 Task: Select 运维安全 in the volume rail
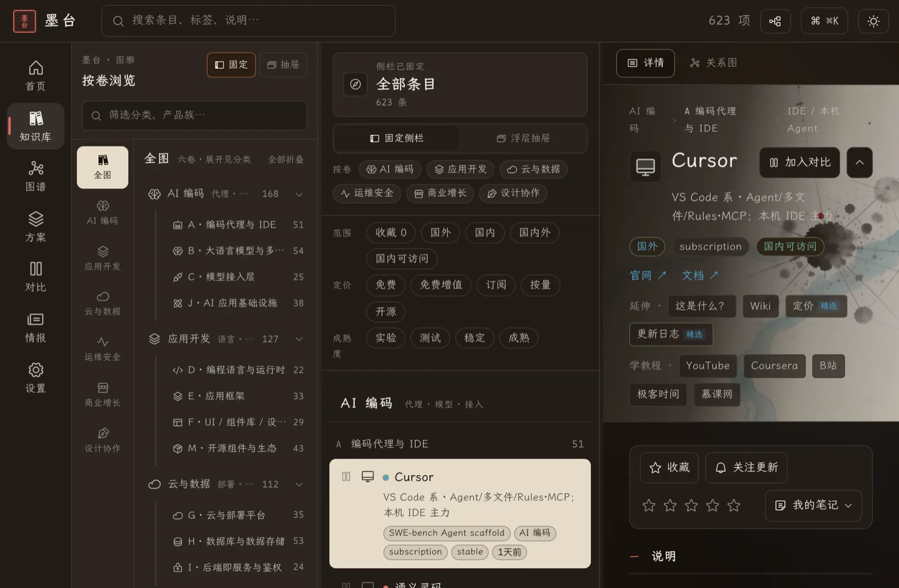click(x=102, y=349)
